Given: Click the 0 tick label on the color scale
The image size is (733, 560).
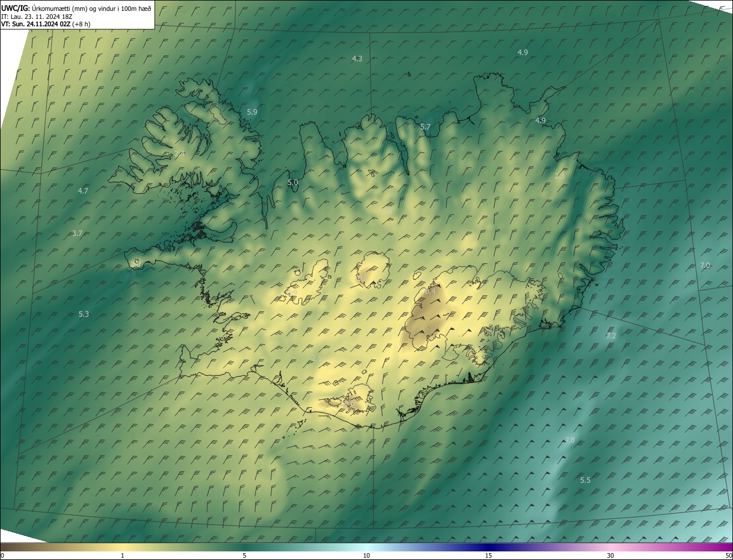Looking at the screenshot, I should pos(2,555).
